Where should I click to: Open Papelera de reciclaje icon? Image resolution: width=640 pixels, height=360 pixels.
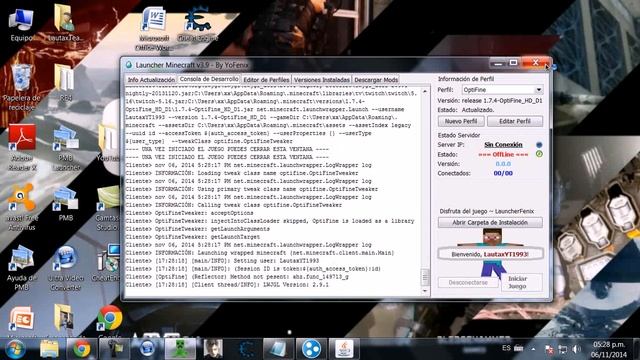coord(22,88)
